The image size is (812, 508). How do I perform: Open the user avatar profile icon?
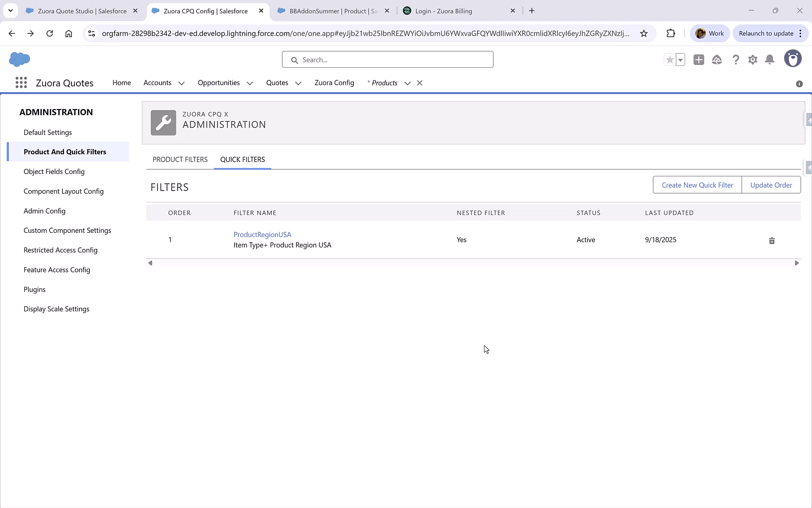pyautogui.click(x=793, y=58)
